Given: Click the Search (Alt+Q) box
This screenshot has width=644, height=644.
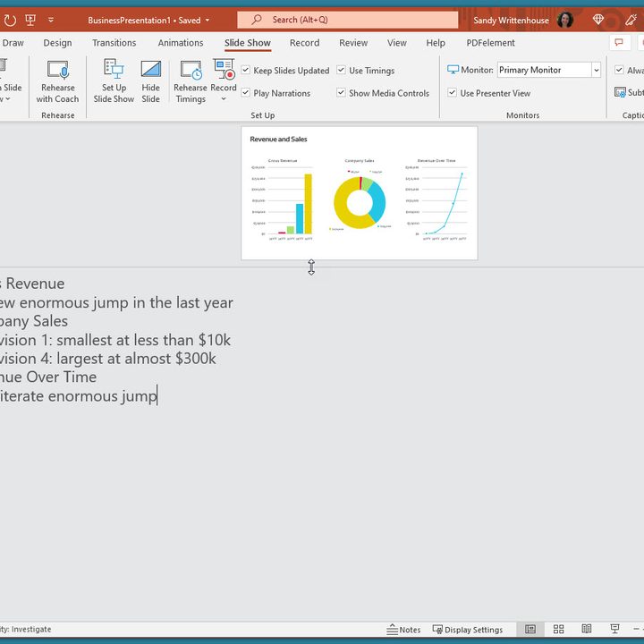Looking at the screenshot, I should (x=347, y=20).
